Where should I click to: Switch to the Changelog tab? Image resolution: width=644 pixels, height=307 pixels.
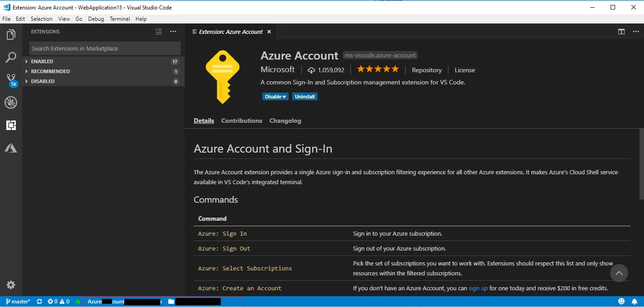pos(285,121)
